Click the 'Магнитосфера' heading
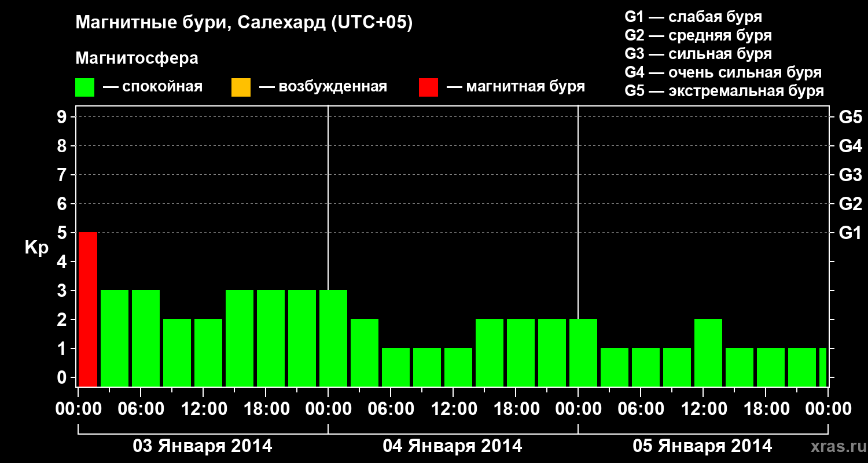The width and height of the screenshot is (868, 463). click(137, 58)
